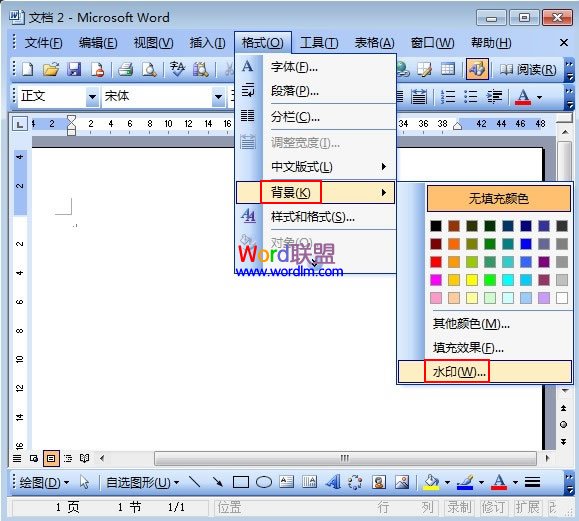Toggle the Print Layout view button
579x521 pixels.
tap(51, 459)
